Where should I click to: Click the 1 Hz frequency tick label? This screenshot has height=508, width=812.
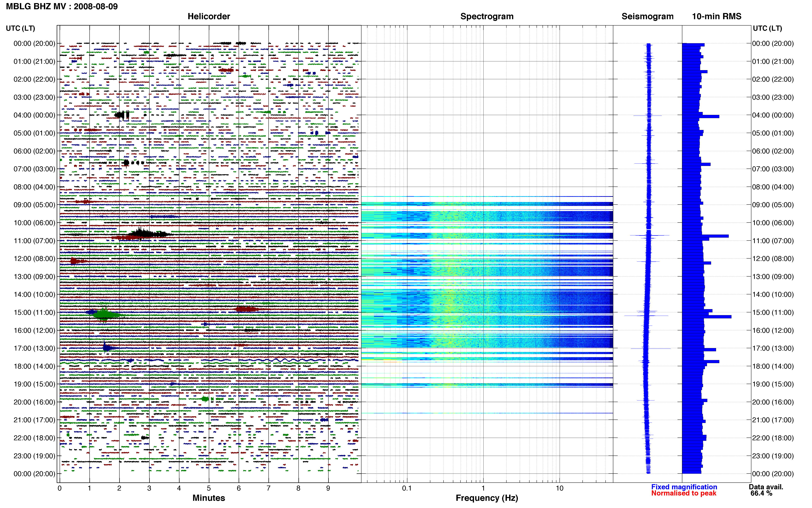point(483,488)
